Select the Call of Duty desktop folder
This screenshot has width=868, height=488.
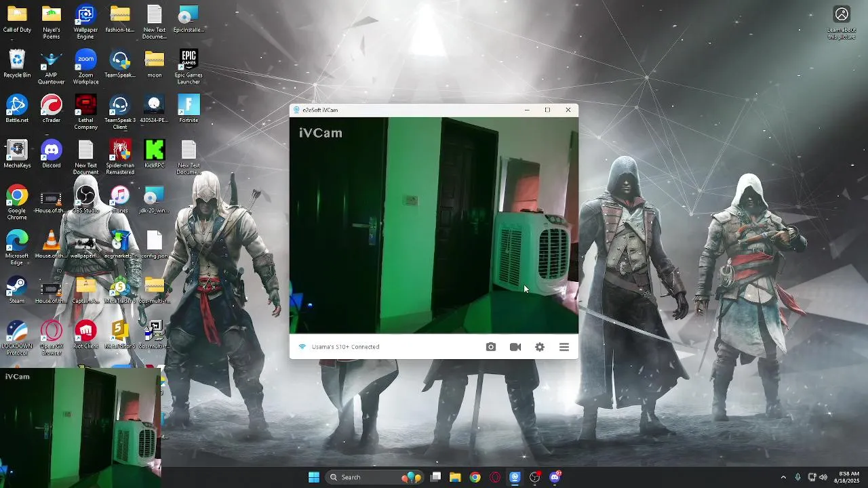point(17,20)
